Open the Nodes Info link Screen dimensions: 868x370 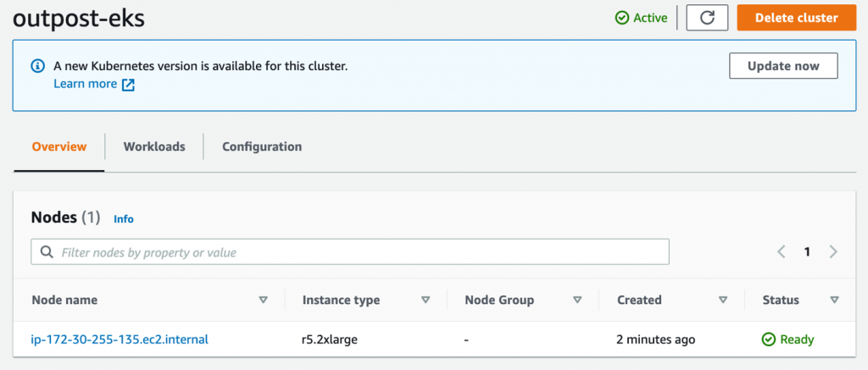click(124, 219)
